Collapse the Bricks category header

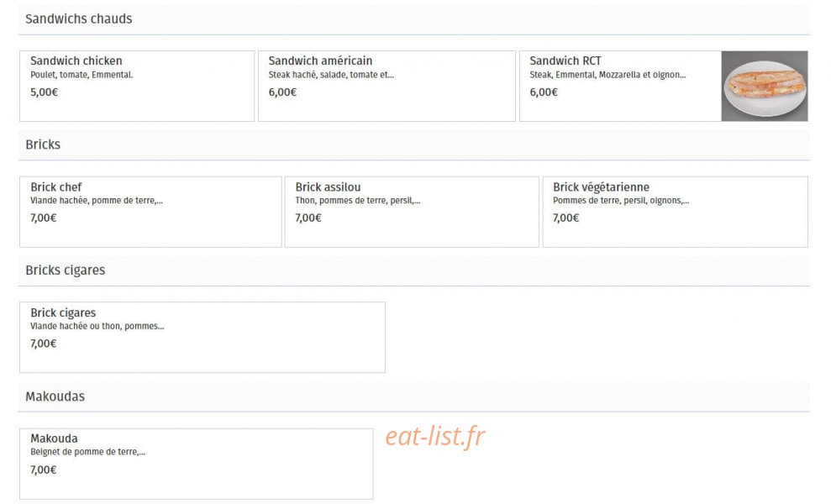coord(414,145)
